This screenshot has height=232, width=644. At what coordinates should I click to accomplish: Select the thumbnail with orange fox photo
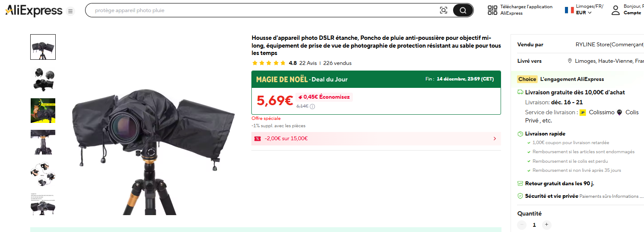click(x=43, y=110)
